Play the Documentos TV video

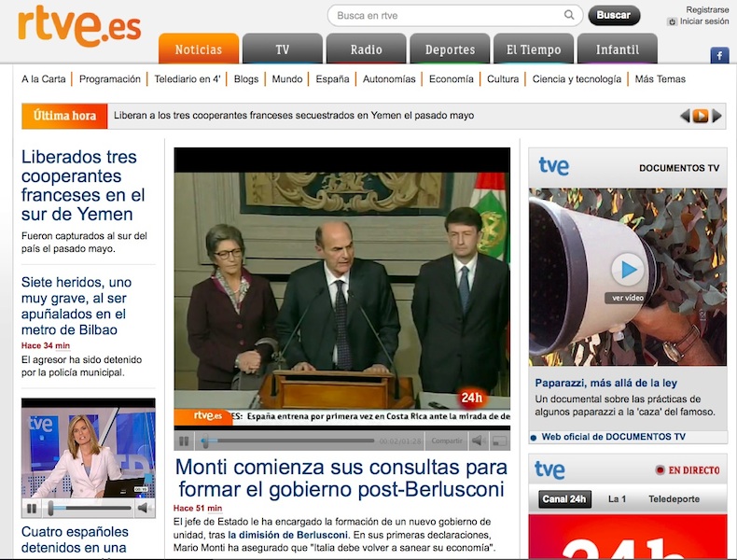click(x=628, y=270)
